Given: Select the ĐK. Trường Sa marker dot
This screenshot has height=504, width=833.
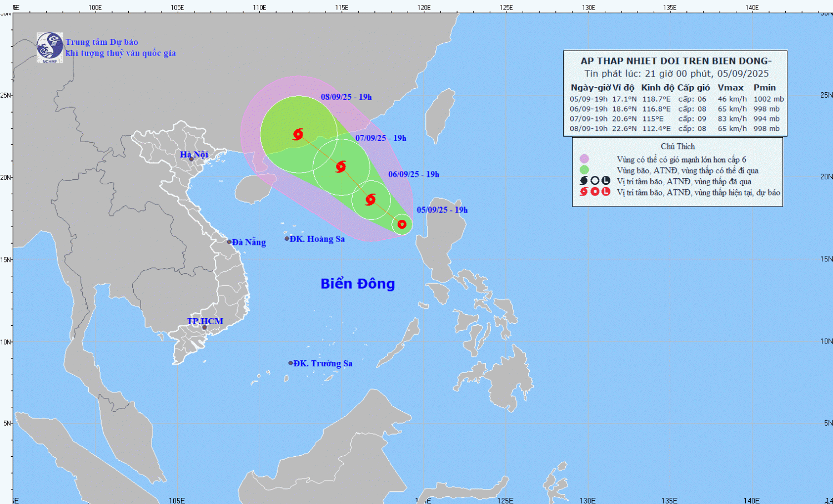Looking at the screenshot, I should (290, 363).
